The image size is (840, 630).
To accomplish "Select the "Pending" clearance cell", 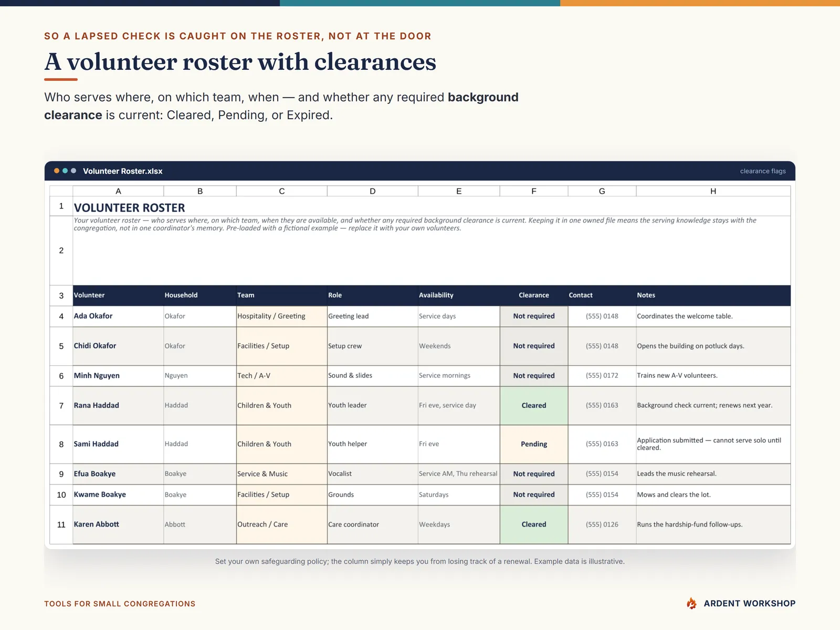I will pyautogui.click(x=534, y=444).
